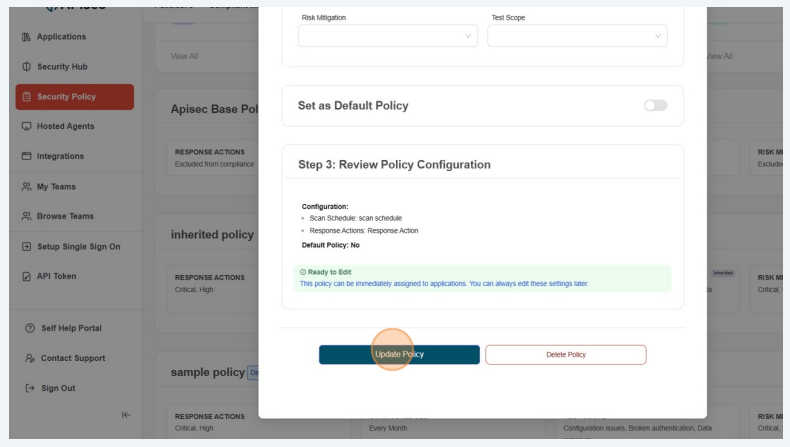Click the Risk Mitigation dropdown chevron
790x447 pixels.
[x=468, y=36]
